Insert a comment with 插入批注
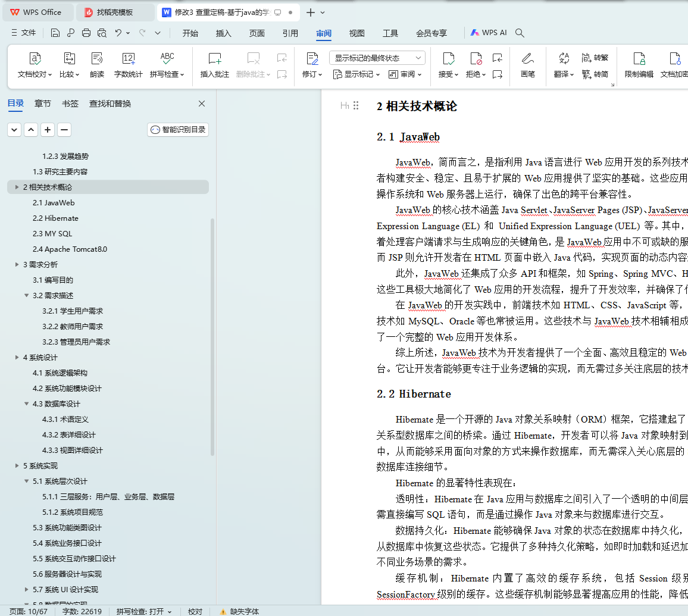Viewport: 688px width, 616px height. tap(215, 65)
